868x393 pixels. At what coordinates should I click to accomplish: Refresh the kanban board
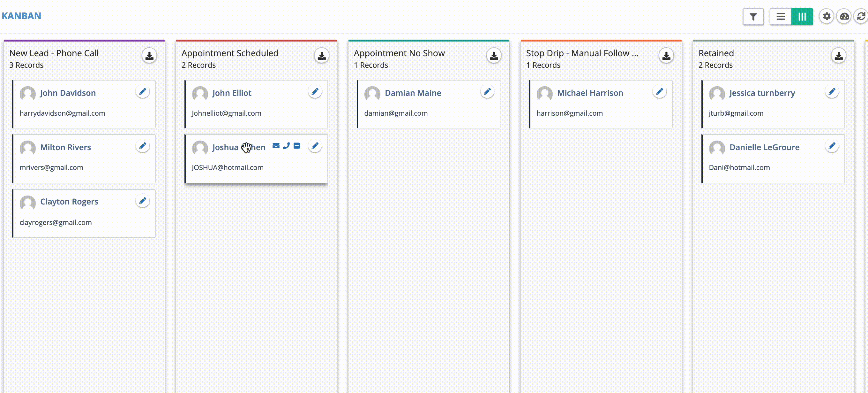[x=861, y=16]
